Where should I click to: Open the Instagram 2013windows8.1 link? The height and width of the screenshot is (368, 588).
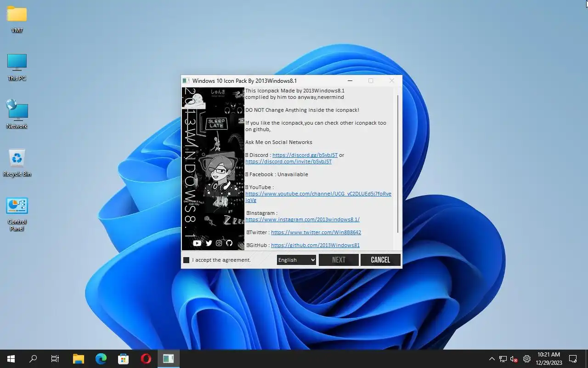tap(302, 219)
